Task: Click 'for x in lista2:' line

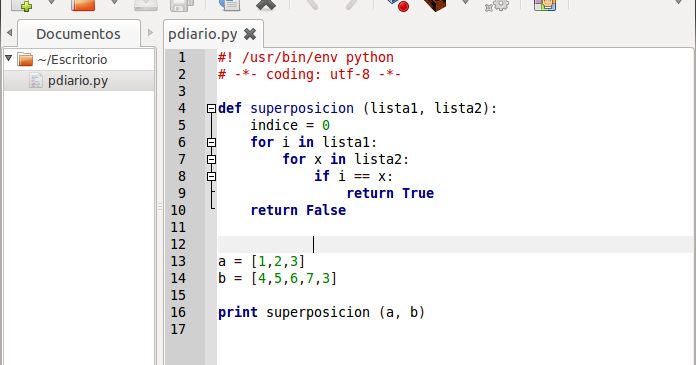Action: 346,159
